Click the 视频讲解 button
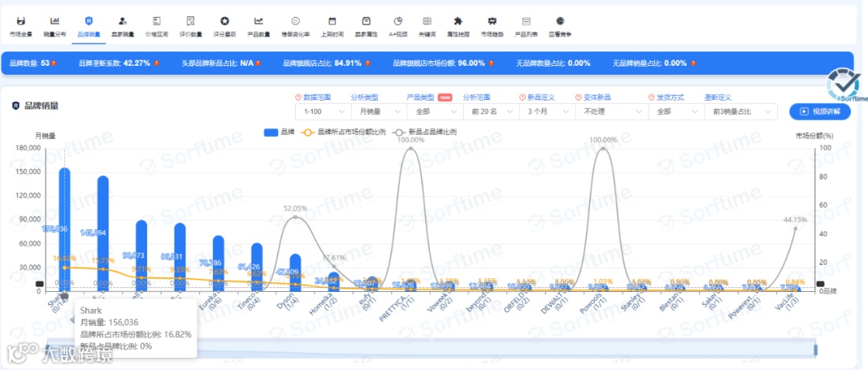This screenshot has height=370, width=868. pyautogui.click(x=820, y=111)
